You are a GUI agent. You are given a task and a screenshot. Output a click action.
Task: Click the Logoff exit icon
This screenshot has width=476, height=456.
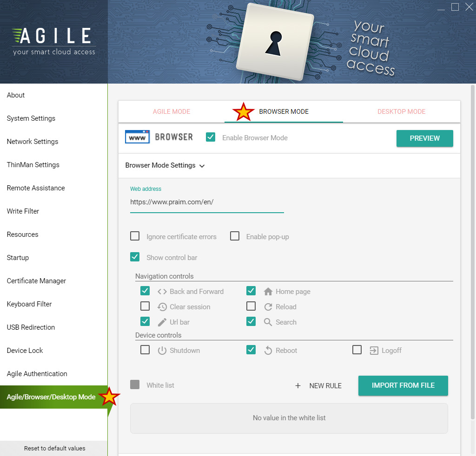(374, 351)
